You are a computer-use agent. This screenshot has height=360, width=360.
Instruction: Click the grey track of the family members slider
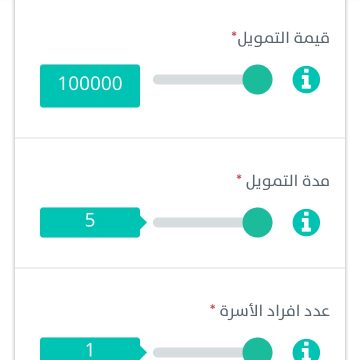[x=198, y=353]
